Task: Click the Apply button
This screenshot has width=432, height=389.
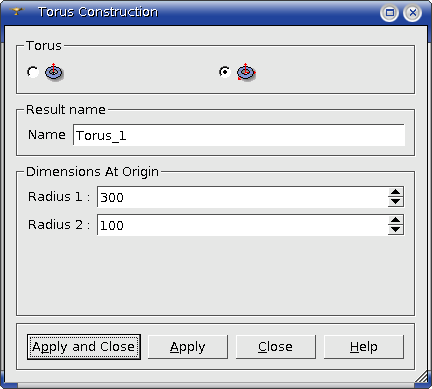Action: 188,347
